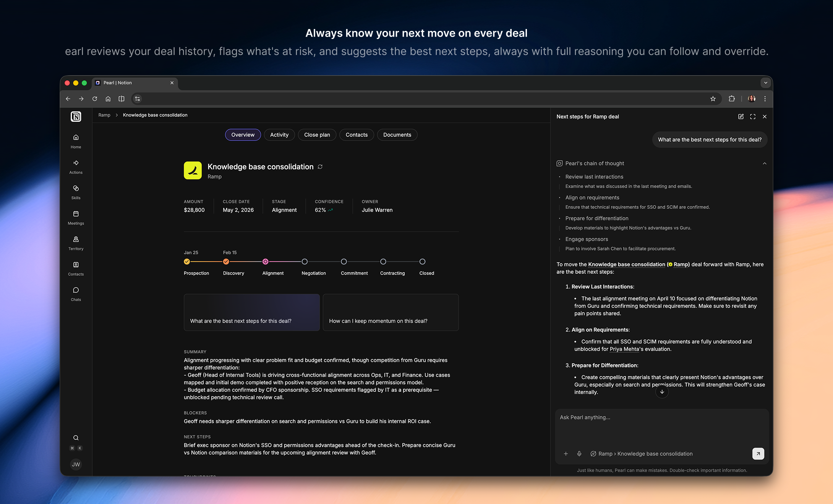This screenshot has width=833, height=504.
Task: Go forward in browser history
Action: 81,99
